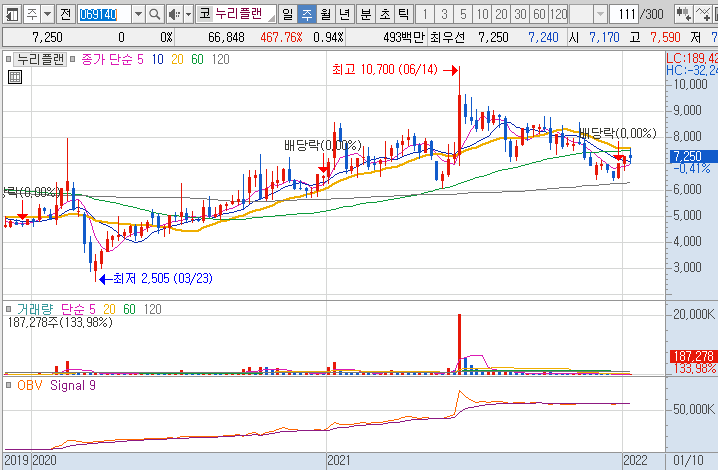Click the LC:189 label
This screenshot has height=470, width=718.
(x=692, y=58)
